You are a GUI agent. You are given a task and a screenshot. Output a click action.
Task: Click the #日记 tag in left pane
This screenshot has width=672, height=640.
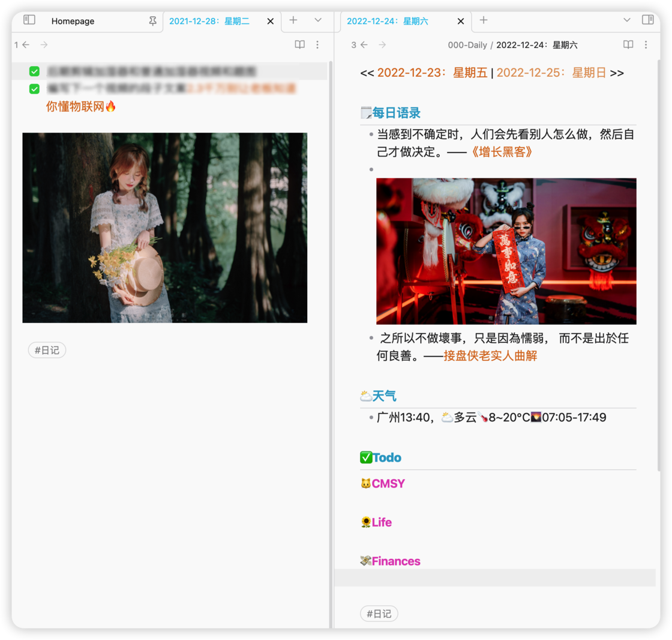[x=47, y=350]
